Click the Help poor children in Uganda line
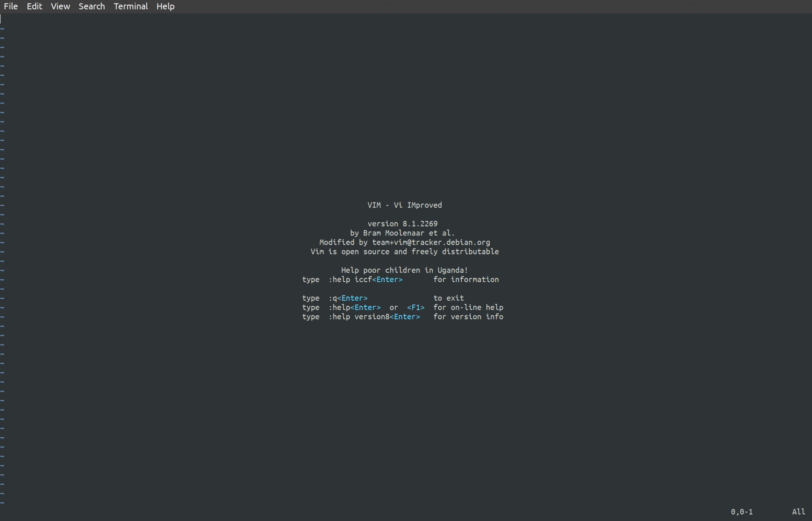This screenshot has width=812, height=521. 404,270
